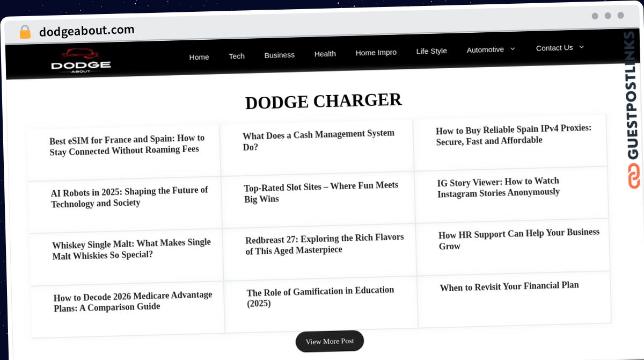Click the View More Post button
Screen dimensions: 644x360
(330, 341)
